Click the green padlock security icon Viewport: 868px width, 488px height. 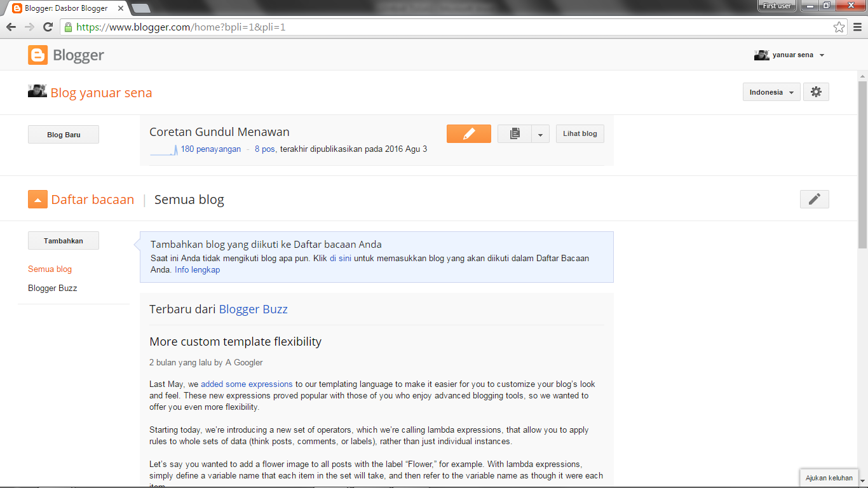click(x=69, y=27)
